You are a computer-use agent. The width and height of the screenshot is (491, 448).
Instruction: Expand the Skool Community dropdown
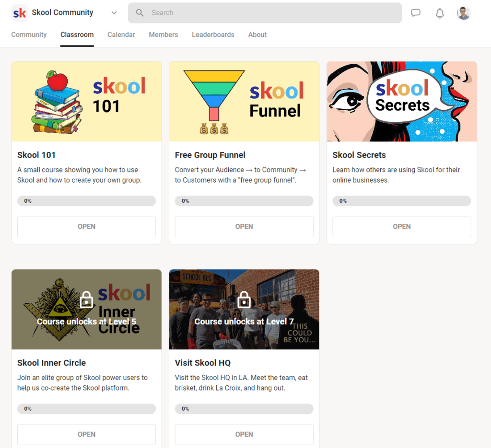[x=114, y=13]
